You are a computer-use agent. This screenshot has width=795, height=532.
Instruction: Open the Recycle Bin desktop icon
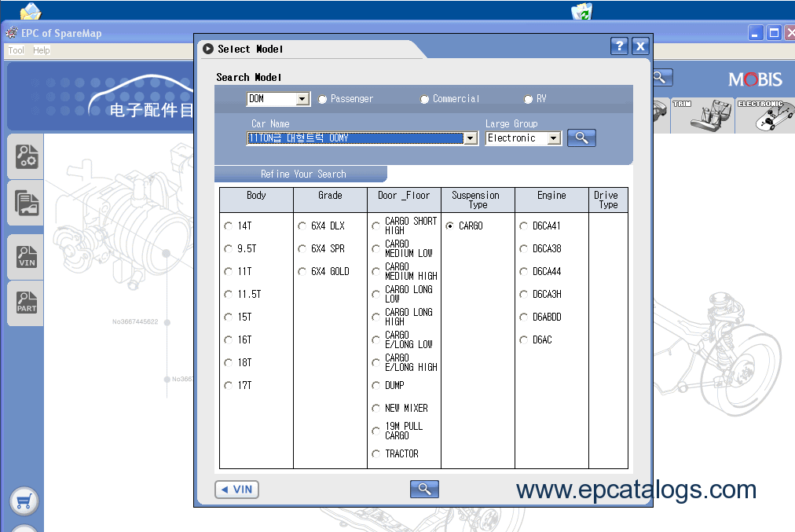coord(582,11)
